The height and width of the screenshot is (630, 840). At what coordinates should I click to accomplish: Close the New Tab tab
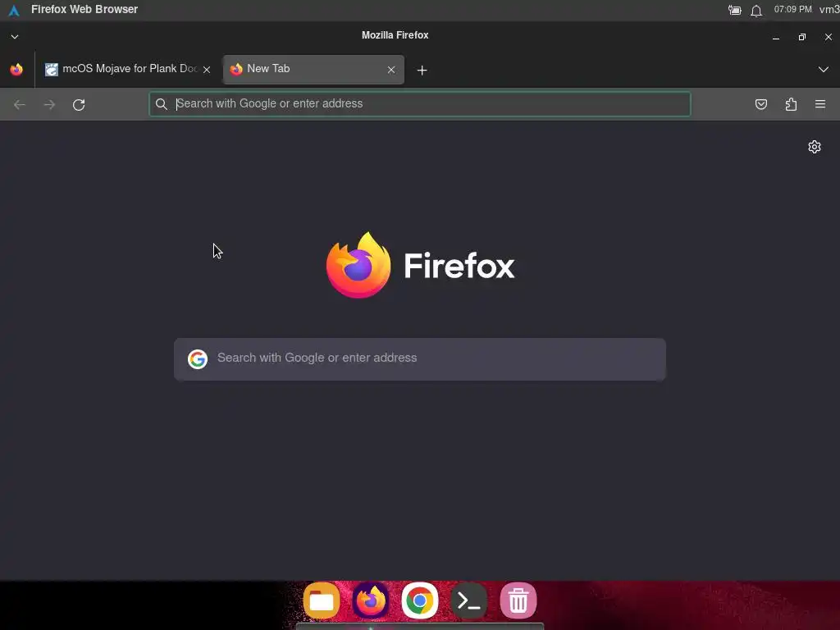click(x=391, y=70)
